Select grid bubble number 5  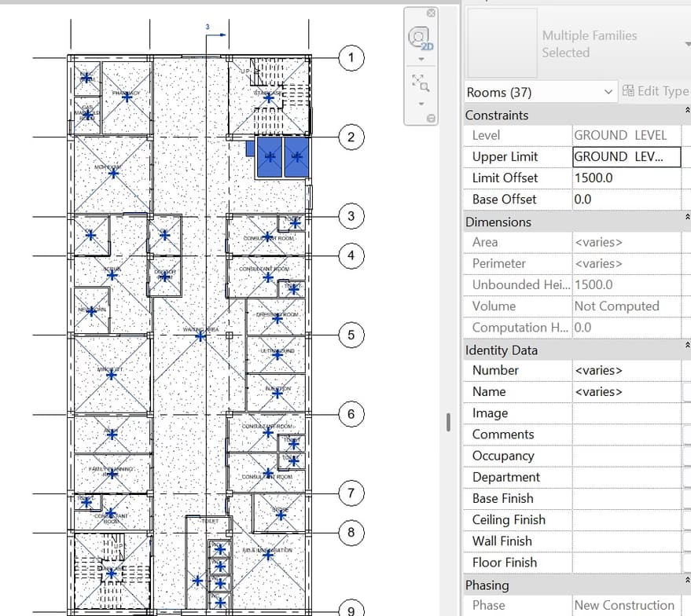tap(351, 335)
